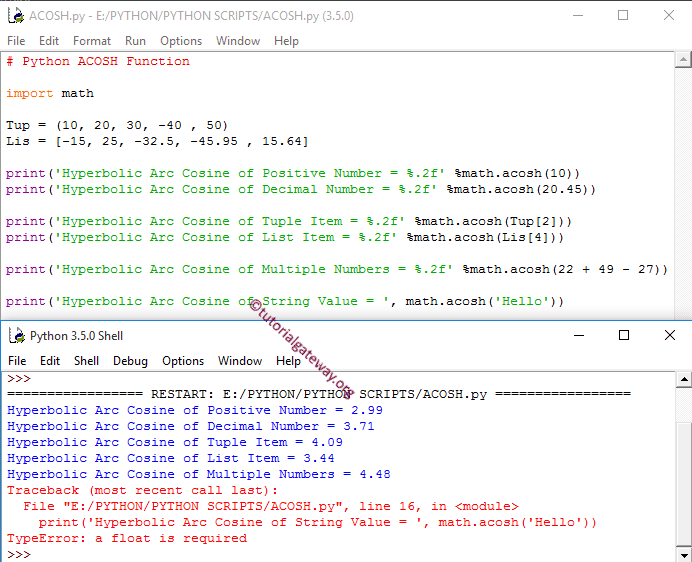Open Options menu in ACOSH.py editor window

coord(181,41)
